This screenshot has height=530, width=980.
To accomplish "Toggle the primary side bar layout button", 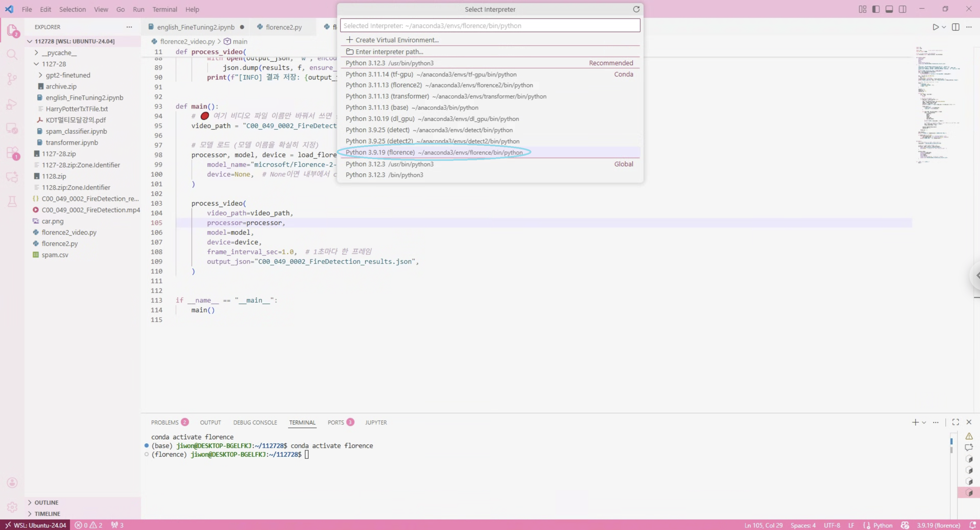I will pos(876,9).
